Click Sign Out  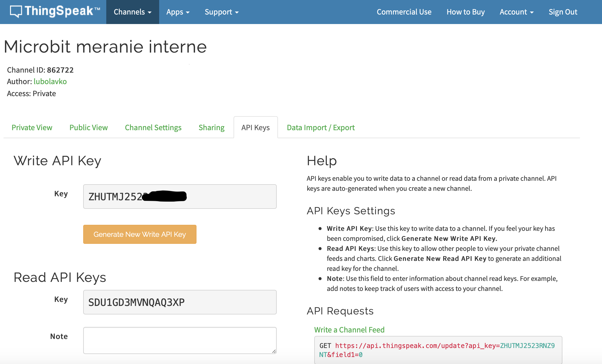(x=563, y=12)
